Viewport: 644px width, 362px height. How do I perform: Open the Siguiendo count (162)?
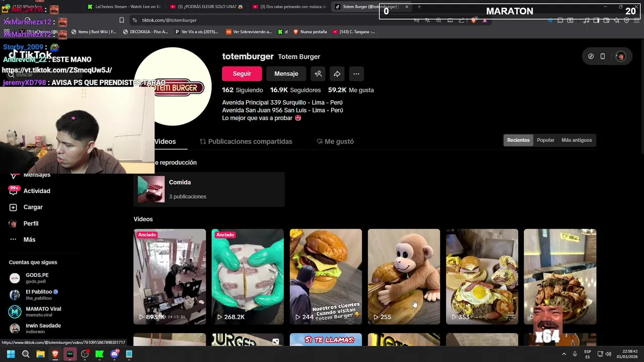point(243,90)
